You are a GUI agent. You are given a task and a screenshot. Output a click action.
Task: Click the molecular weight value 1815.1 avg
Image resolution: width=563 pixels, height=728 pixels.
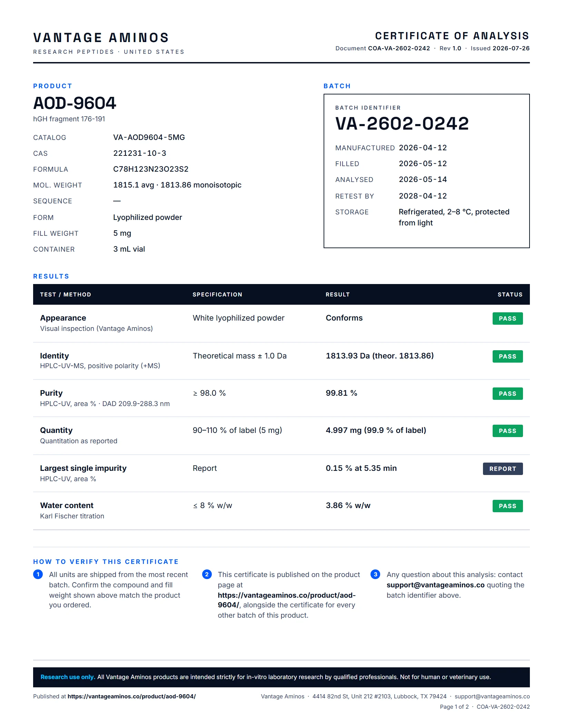pyautogui.click(x=134, y=185)
